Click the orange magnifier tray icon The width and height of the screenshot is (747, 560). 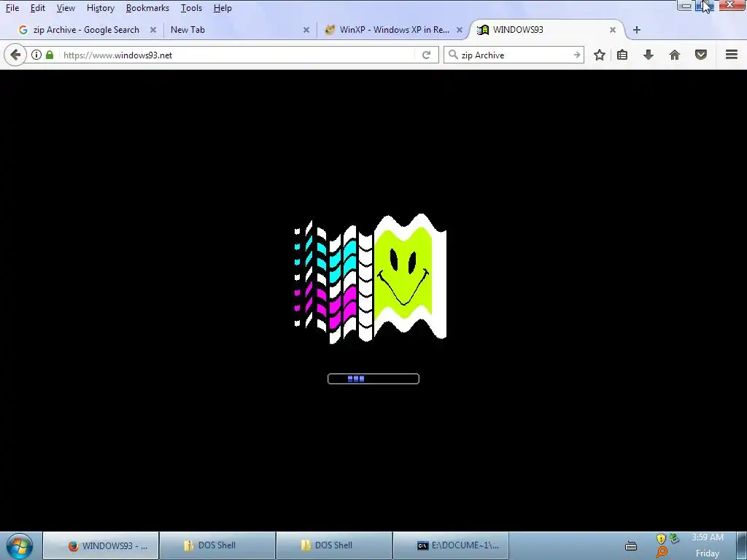pyautogui.click(x=661, y=553)
